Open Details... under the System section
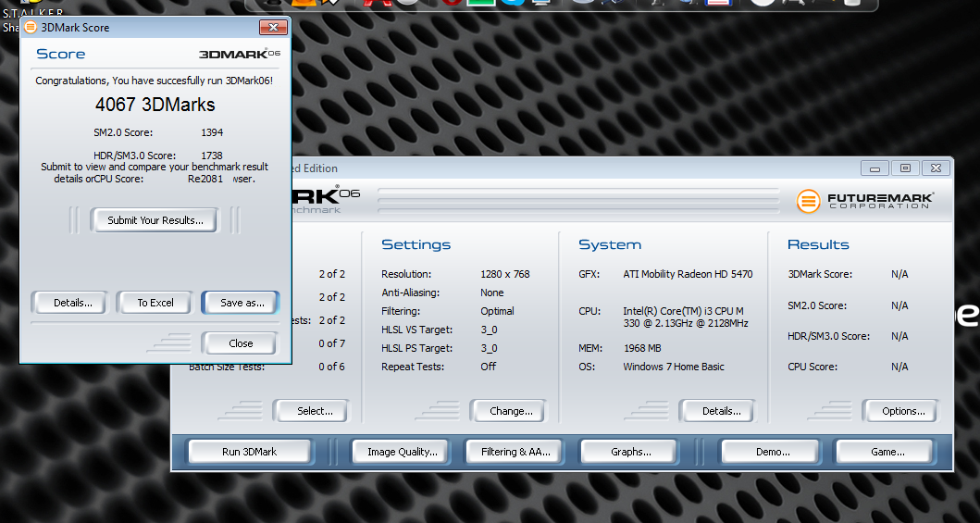This screenshot has width=980, height=523. 721,410
